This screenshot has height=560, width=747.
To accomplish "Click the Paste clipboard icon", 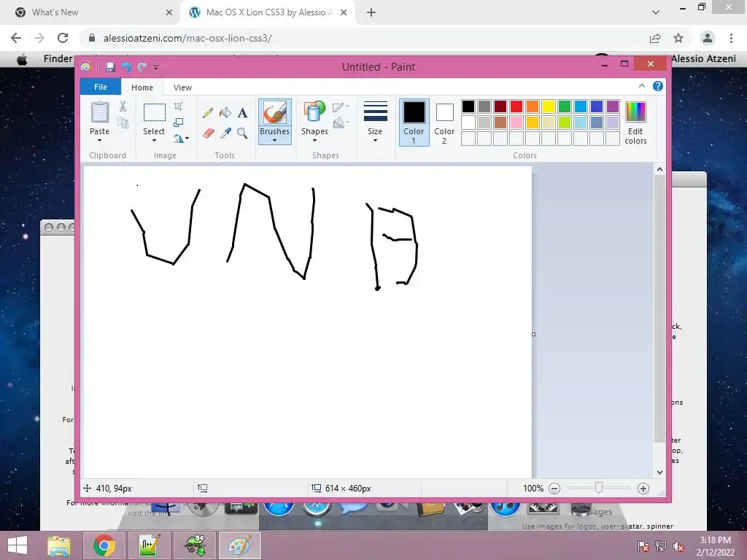I will (99, 112).
